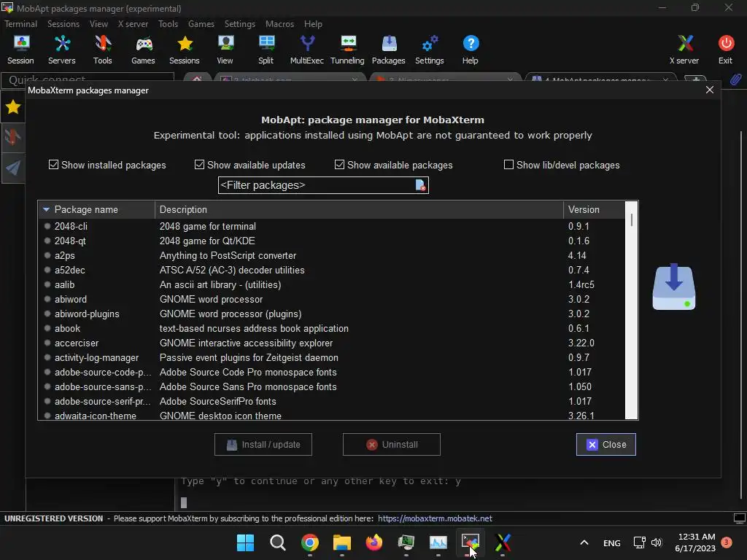Open Firefox from the taskbar

click(x=374, y=542)
